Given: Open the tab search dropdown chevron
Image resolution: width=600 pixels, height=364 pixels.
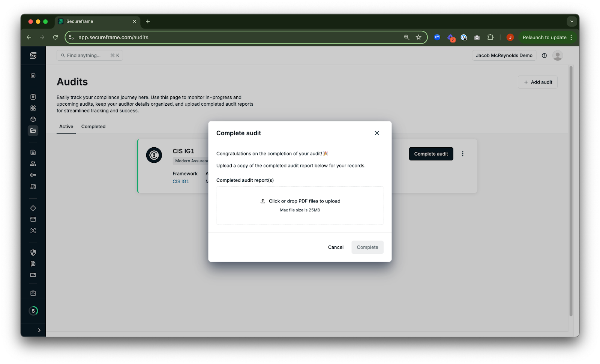Looking at the screenshot, I should (x=572, y=21).
